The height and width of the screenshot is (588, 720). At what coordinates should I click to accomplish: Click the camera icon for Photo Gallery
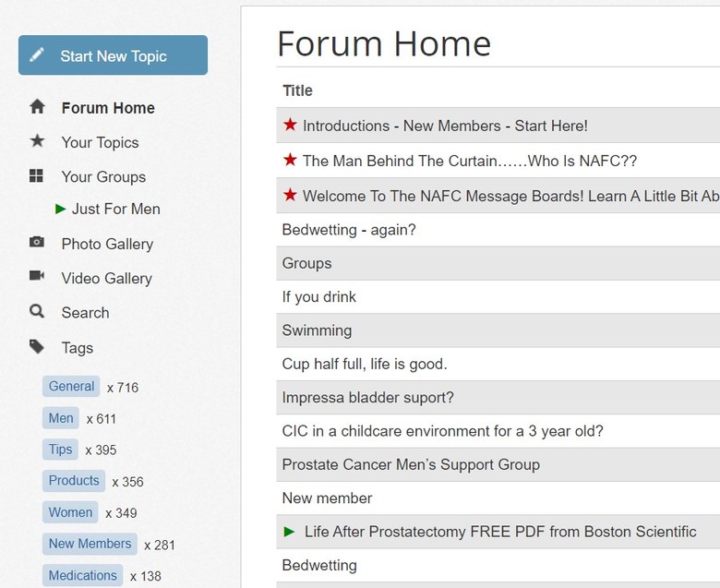37,243
